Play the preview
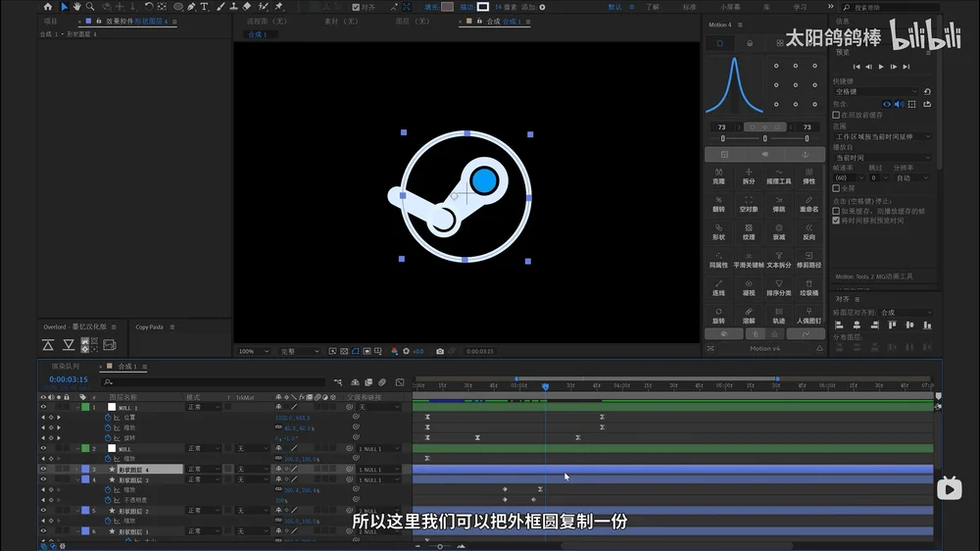The height and width of the screenshot is (551, 980). click(881, 67)
